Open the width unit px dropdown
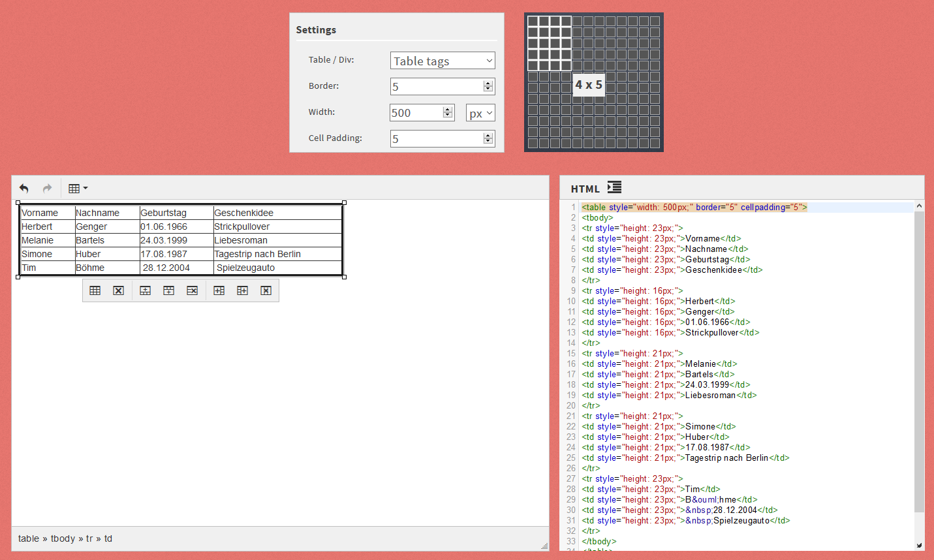Image resolution: width=934 pixels, height=560 pixels. click(480, 113)
